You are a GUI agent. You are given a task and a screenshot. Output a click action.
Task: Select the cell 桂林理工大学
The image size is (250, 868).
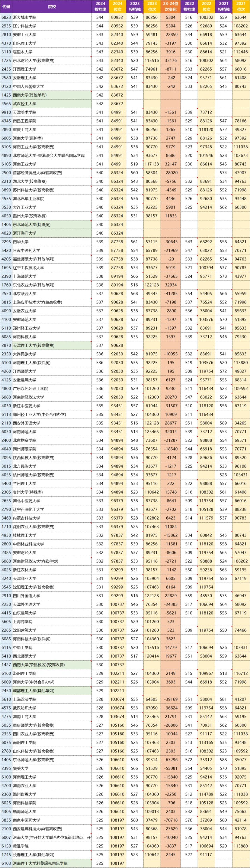(x=52, y=535)
